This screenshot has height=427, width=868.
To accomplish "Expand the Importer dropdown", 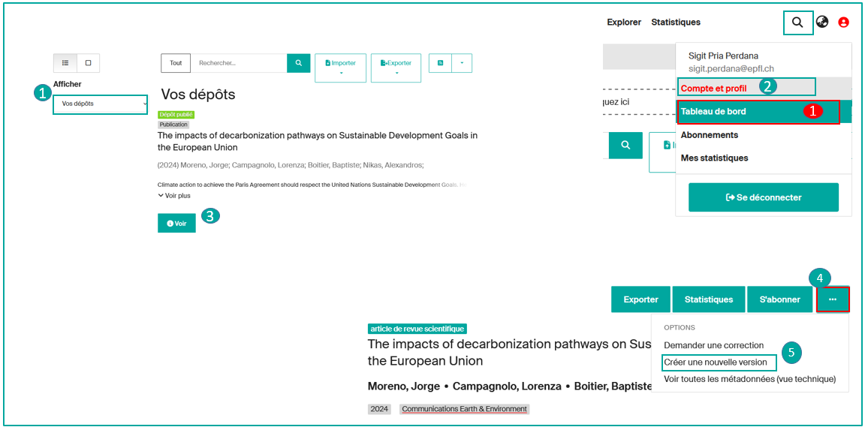I will click(x=340, y=67).
